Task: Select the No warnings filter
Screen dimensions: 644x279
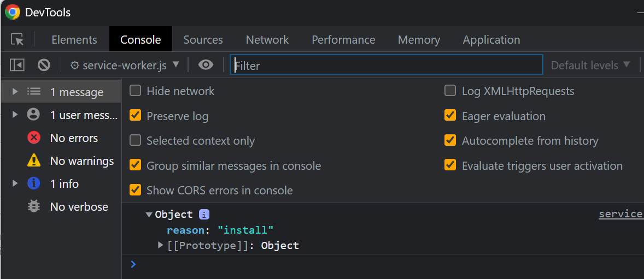Action: [x=81, y=161]
